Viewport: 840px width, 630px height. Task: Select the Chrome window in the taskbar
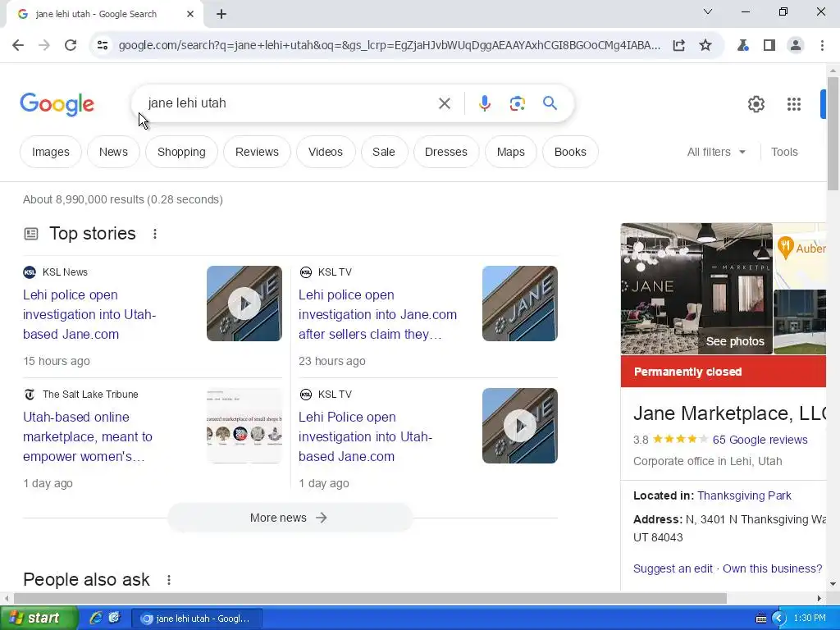tap(197, 619)
